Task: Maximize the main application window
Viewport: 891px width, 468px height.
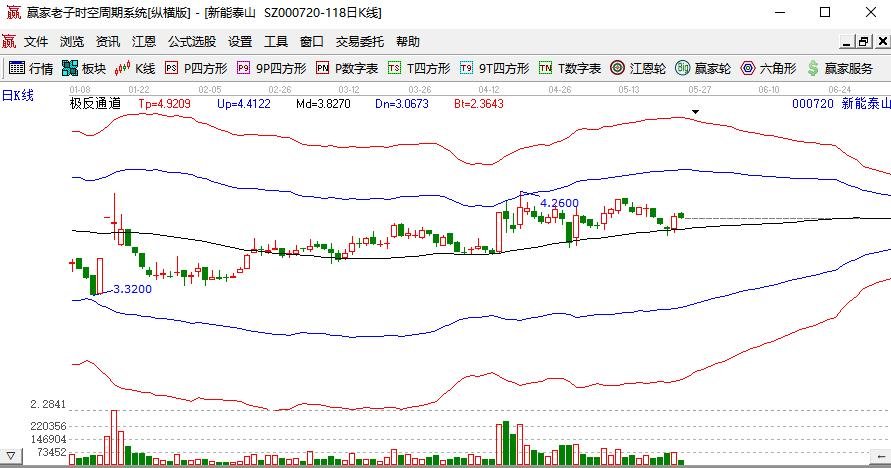Action: [x=825, y=12]
